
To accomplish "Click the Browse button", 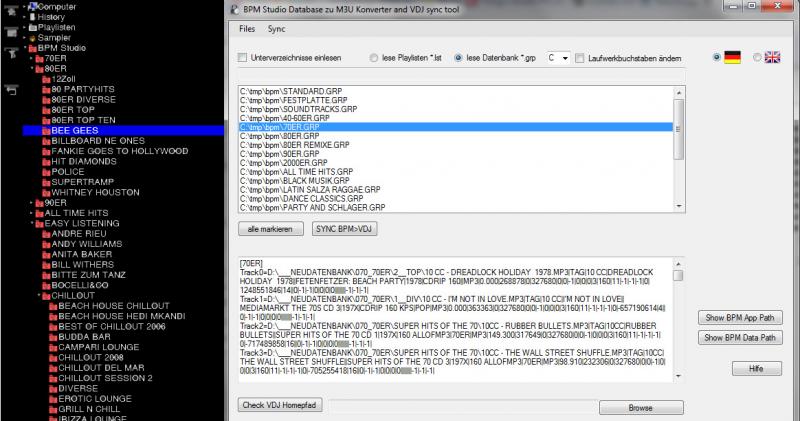I will click(x=641, y=408).
